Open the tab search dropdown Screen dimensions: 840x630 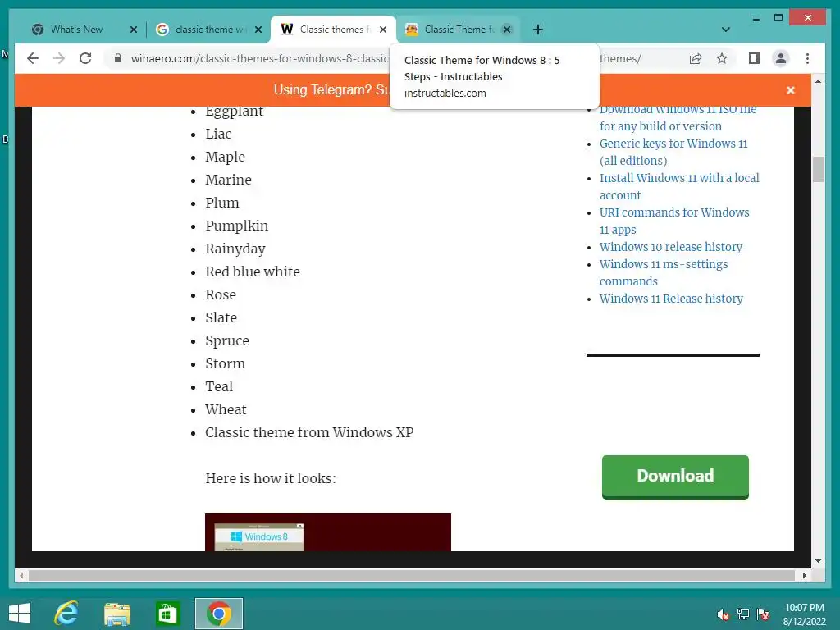pyautogui.click(x=725, y=30)
